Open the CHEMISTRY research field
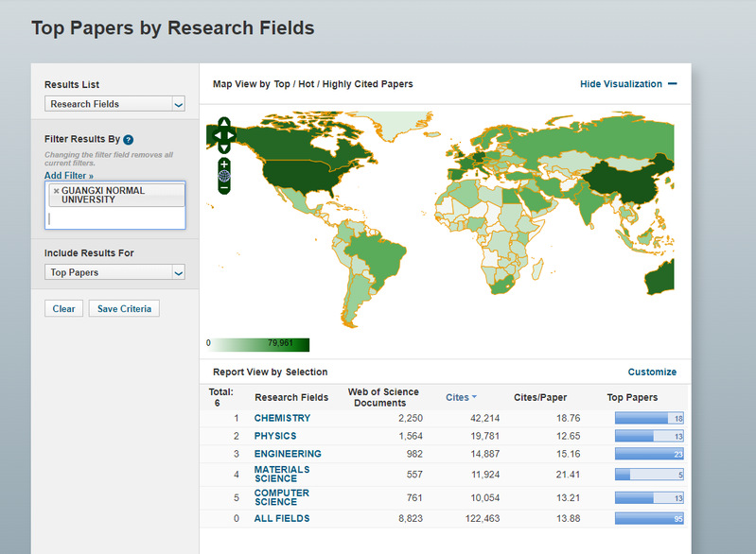This screenshot has width=756, height=554. [x=282, y=418]
